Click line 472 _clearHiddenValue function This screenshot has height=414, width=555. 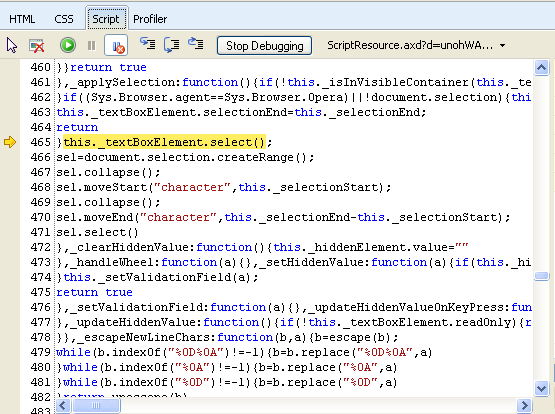pos(262,247)
